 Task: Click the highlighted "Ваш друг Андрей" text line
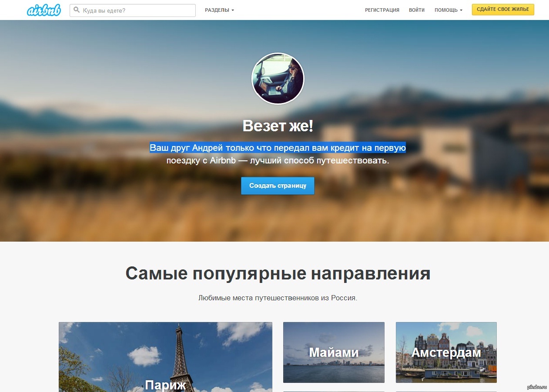point(278,148)
